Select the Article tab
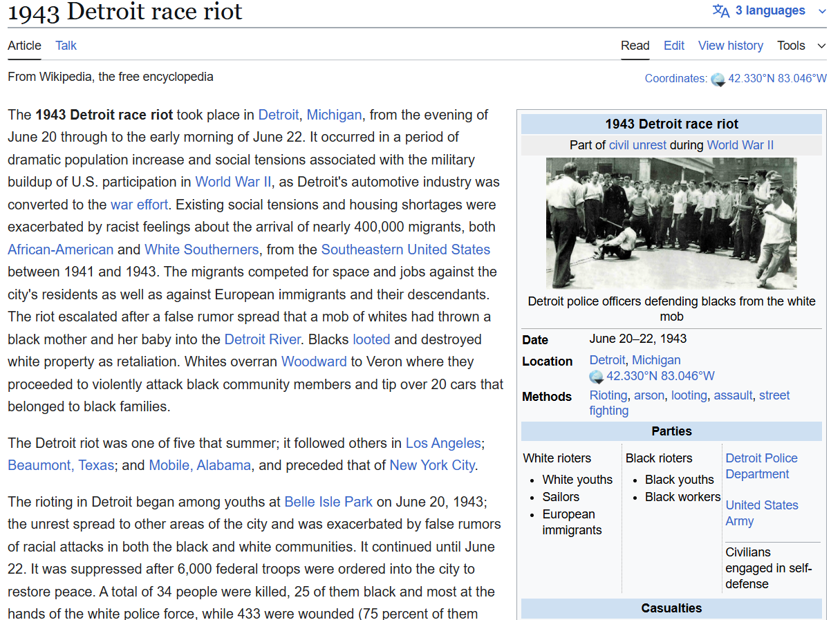The image size is (840, 620). pos(24,46)
